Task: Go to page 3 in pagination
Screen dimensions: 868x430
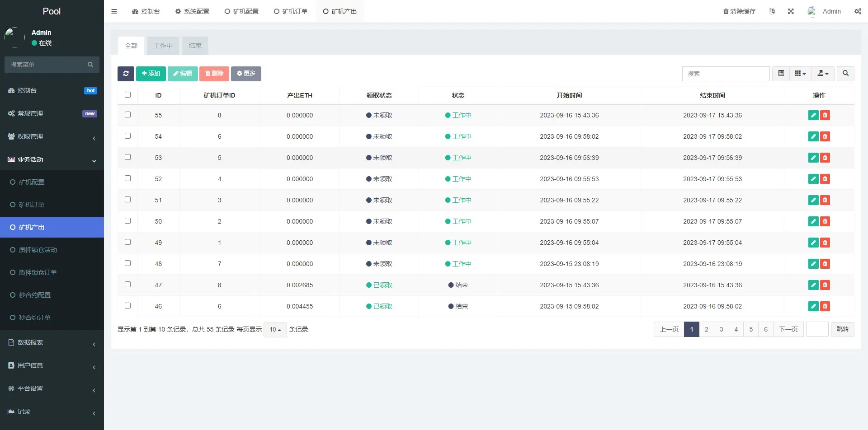Action: 721,329
